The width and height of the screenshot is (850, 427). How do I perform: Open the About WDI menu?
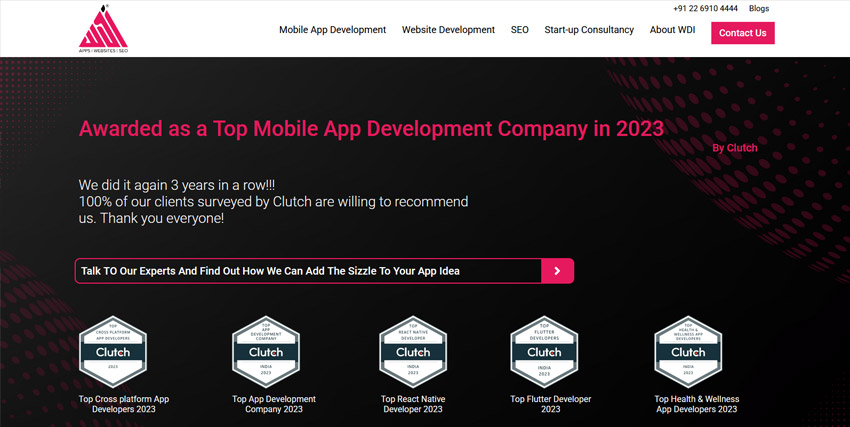click(672, 30)
